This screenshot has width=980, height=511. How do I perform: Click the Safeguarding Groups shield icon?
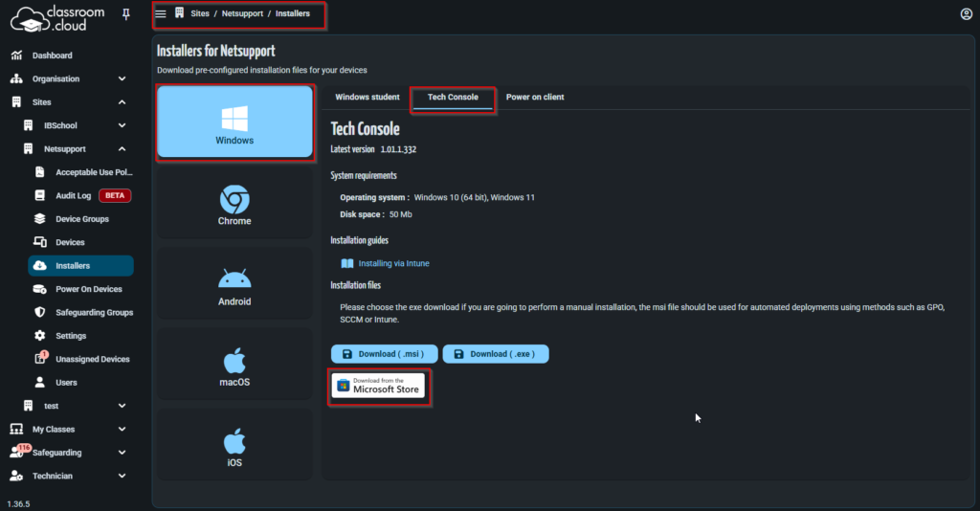(x=40, y=312)
